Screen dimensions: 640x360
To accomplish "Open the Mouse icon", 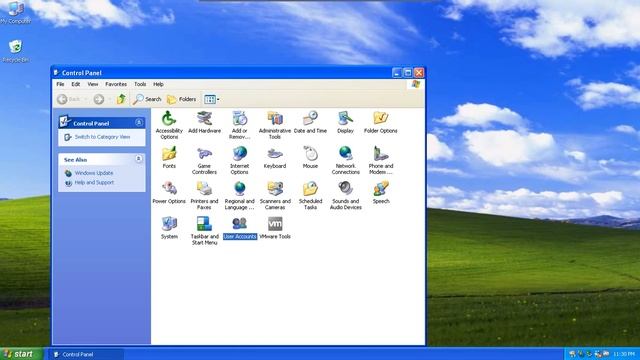I will (310, 157).
